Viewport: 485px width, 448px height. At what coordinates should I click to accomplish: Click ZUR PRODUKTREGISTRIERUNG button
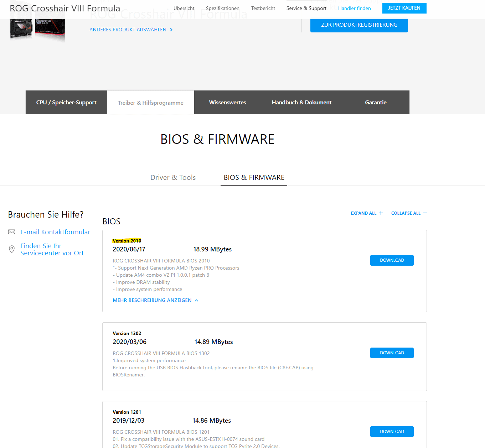pyautogui.click(x=359, y=25)
